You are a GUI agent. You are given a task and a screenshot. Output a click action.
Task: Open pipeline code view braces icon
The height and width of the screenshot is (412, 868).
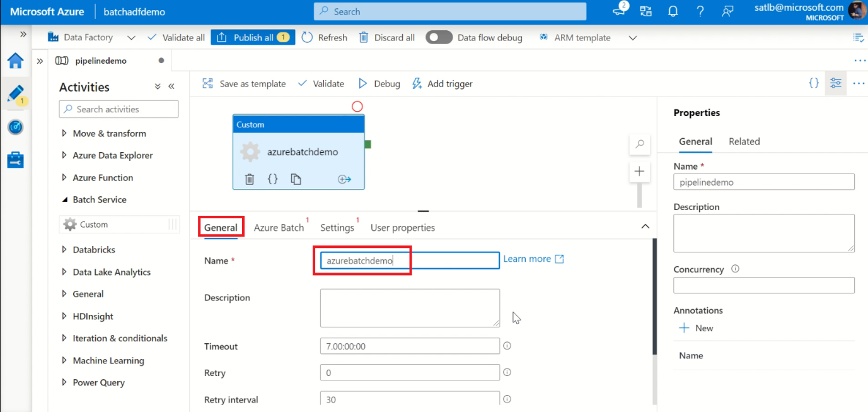[814, 83]
